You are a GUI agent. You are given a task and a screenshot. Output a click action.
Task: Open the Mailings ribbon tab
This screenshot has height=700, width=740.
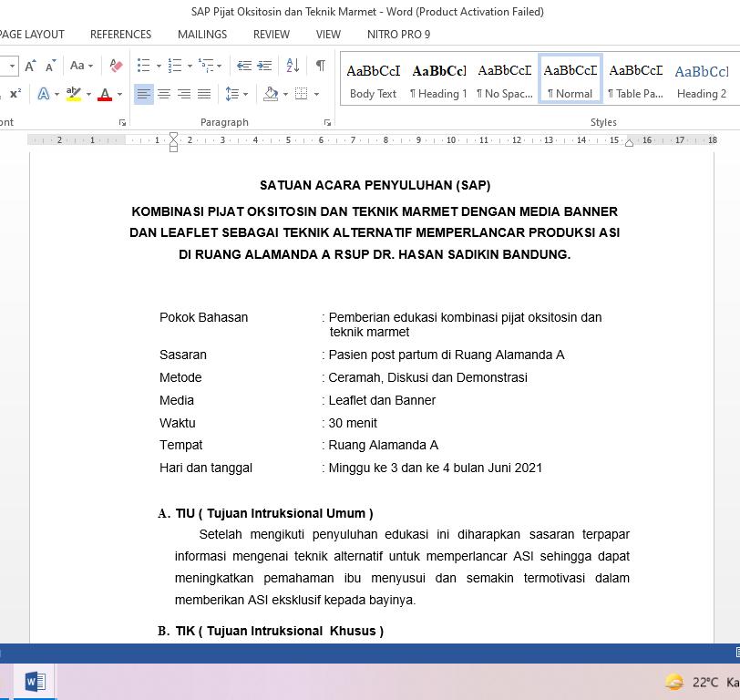(202, 35)
